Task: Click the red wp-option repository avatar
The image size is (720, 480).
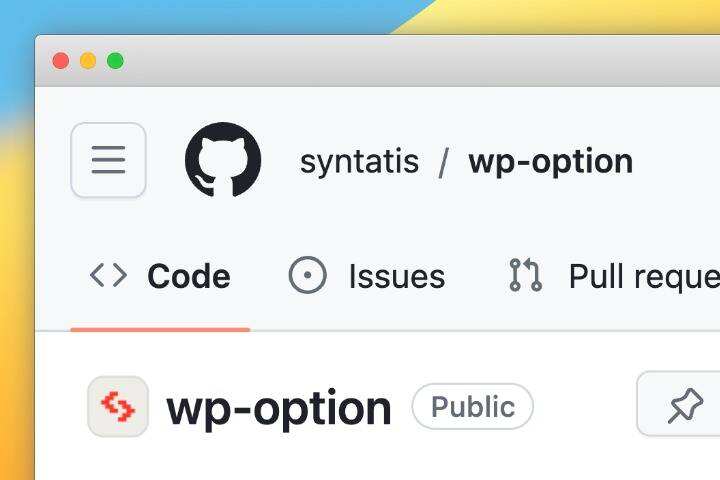Action: [118, 406]
